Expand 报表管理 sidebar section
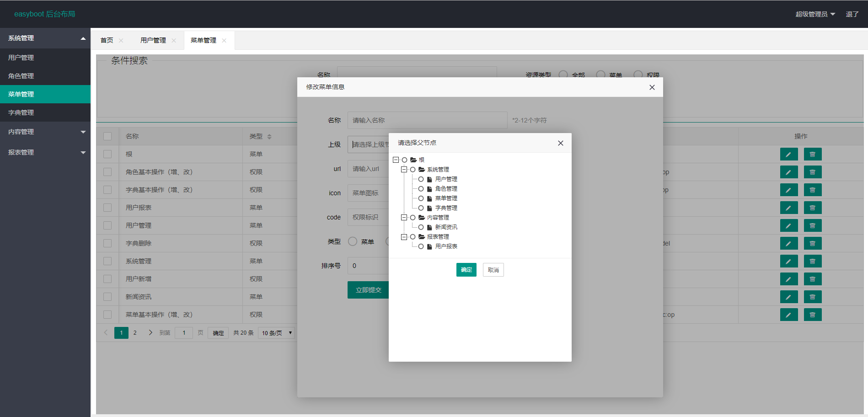 (45, 152)
